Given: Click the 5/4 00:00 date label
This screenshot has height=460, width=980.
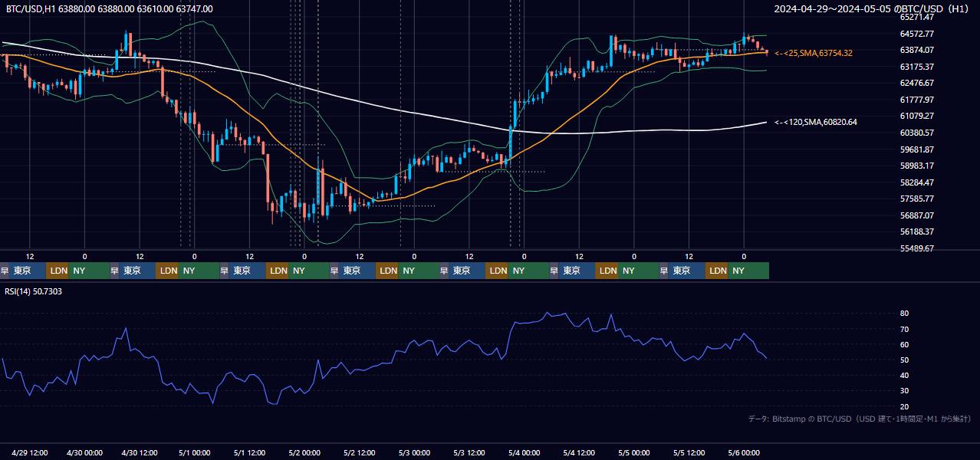Looking at the screenshot, I should pos(525,452).
